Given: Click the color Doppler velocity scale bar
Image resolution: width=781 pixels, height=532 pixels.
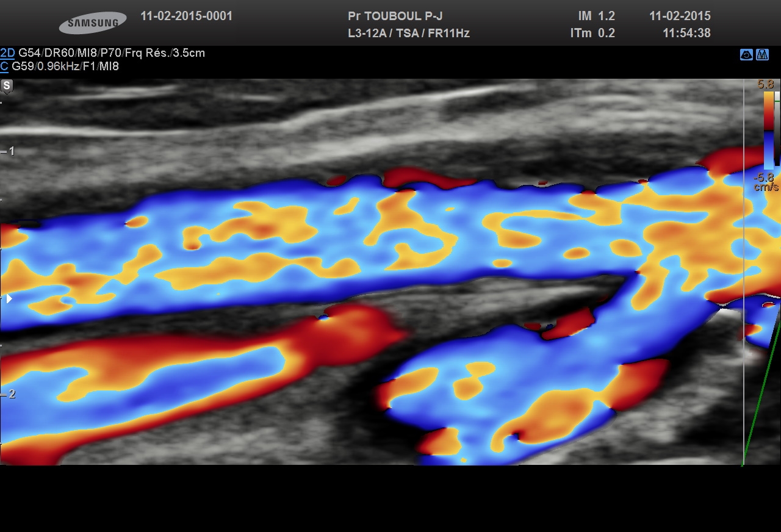Looking at the screenshot, I should pos(768,128).
